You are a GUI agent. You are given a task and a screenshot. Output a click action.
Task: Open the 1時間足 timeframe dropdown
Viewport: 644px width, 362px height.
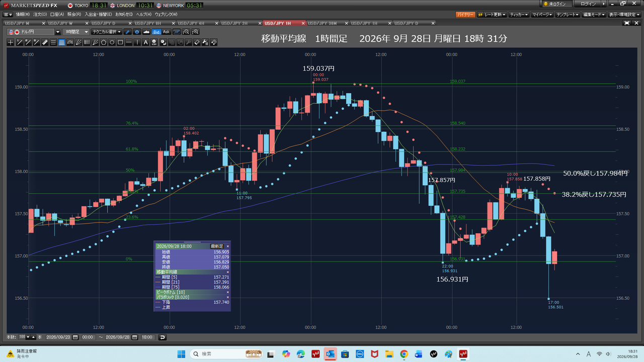pyautogui.click(x=75, y=32)
